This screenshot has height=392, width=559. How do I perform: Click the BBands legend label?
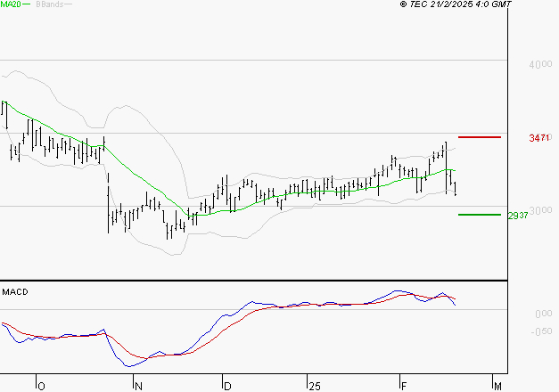(x=50, y=4)
